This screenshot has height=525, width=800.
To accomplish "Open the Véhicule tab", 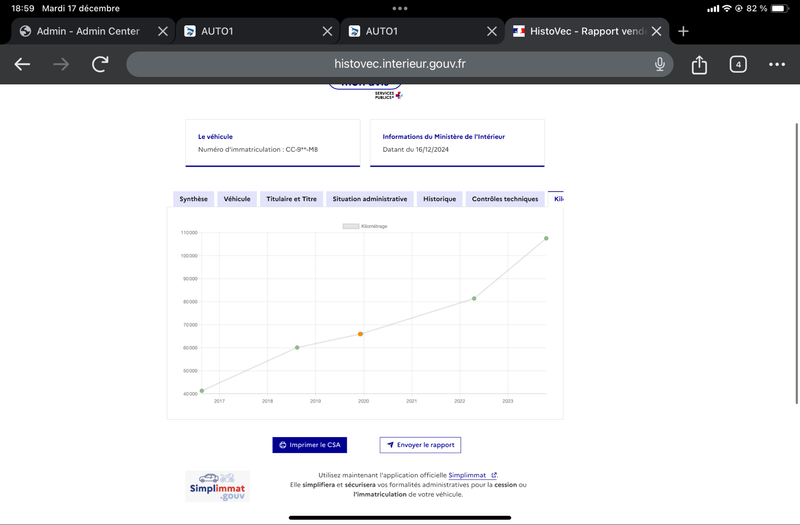I will coord(237,199).
